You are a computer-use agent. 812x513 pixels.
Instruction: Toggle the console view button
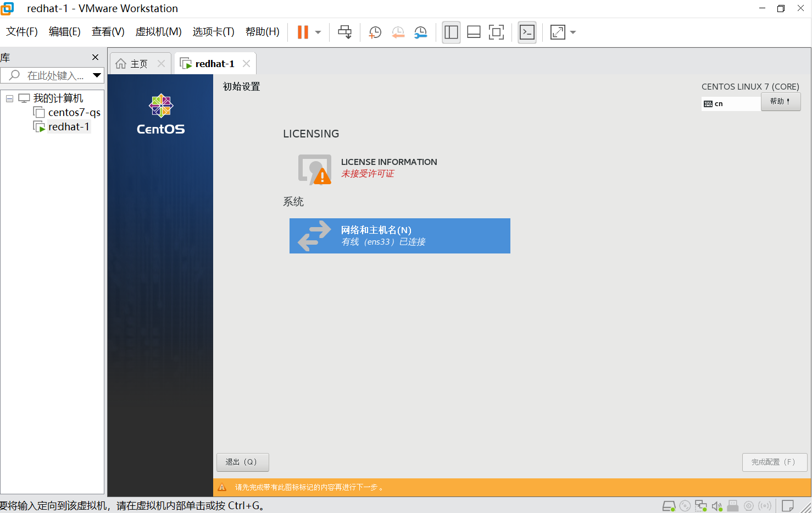click(x=527, y=32)
